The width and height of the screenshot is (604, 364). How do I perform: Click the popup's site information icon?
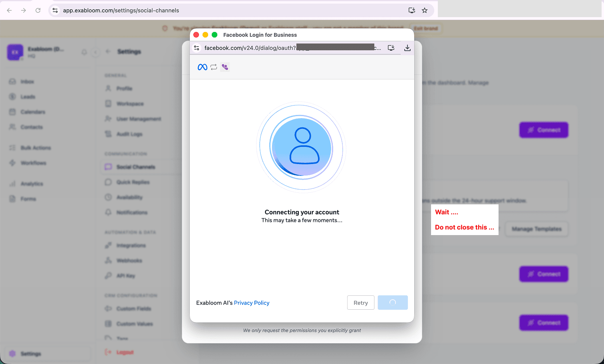click(x=197, y=48)
